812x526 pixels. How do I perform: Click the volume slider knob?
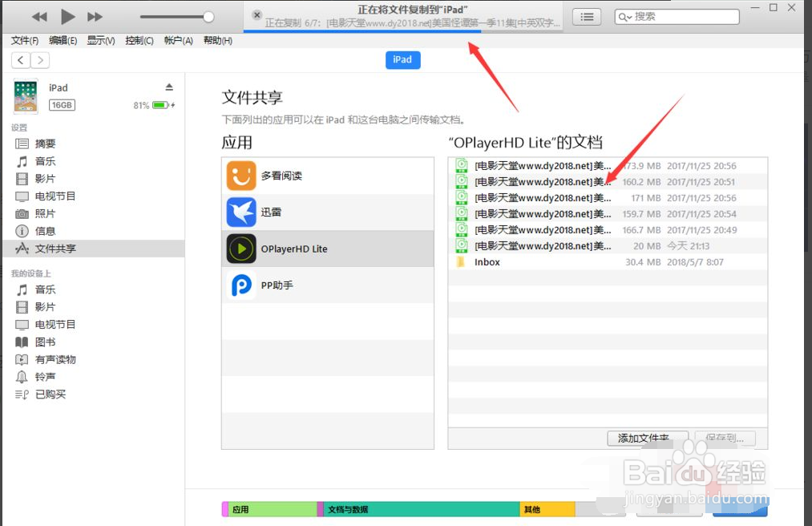208,17
